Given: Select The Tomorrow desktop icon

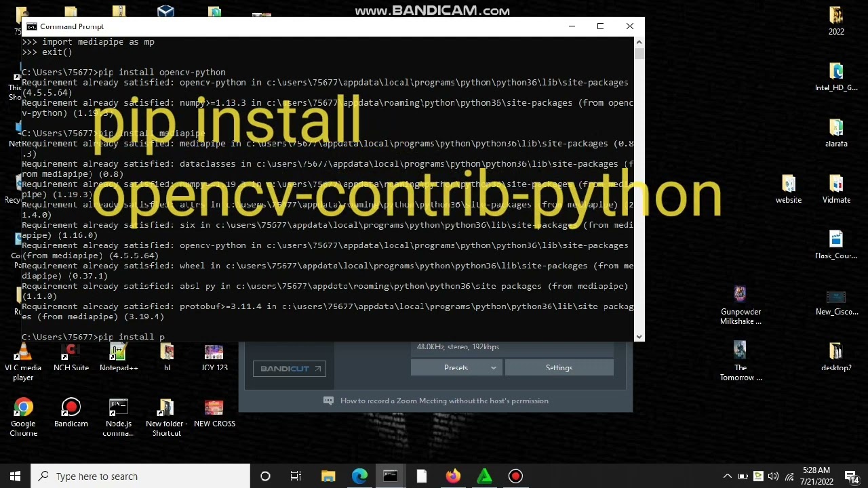Looking at the screenshot, I should [x=741, y=362].
